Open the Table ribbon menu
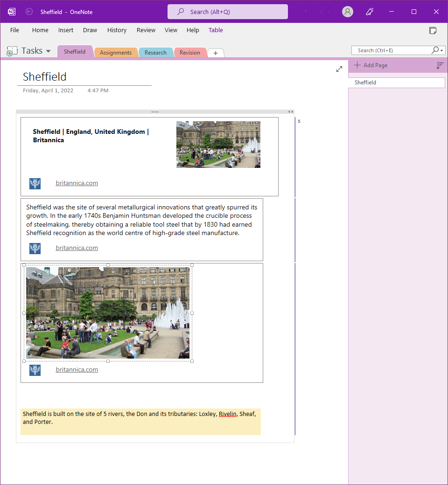Image resolution: width=448 pixels, height=485 pixels. 216,30
